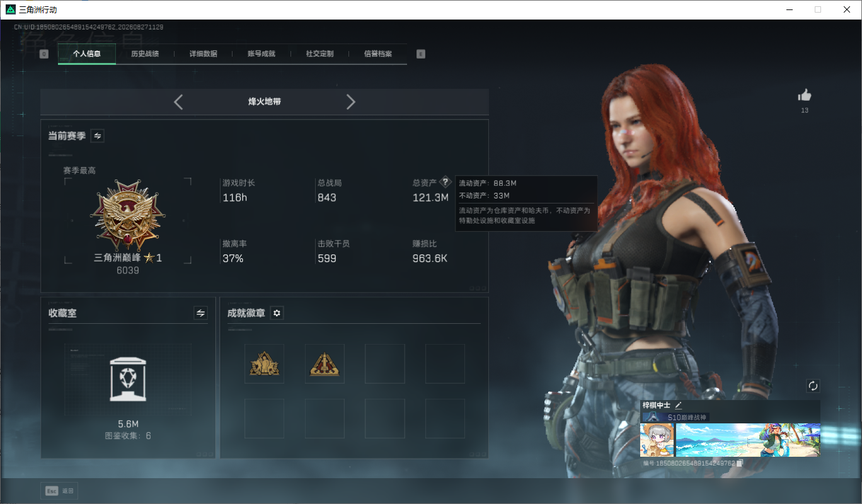Click the pencil edit icon beside 梓棋中士
This screenshot has height=504, width=862.
pyautogui.click(x=679, y=405)
